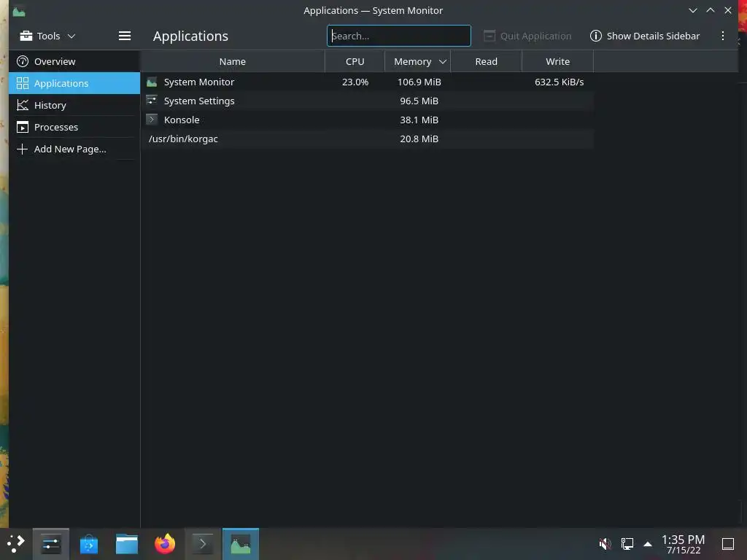Click the hamburger menu icon
Screen dimensions: 747x560
(x=124, y=36)
